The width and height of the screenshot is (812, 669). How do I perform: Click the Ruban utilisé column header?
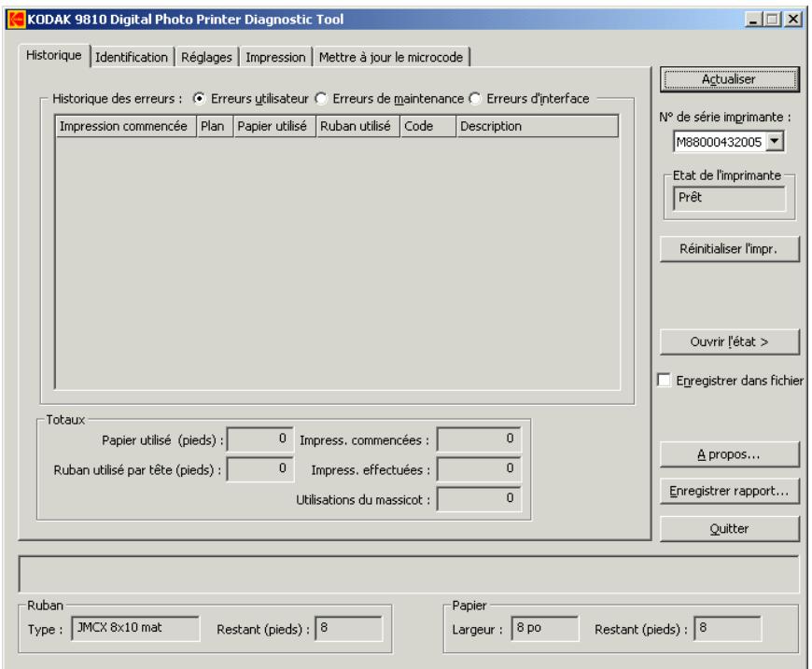pos(357,126)
